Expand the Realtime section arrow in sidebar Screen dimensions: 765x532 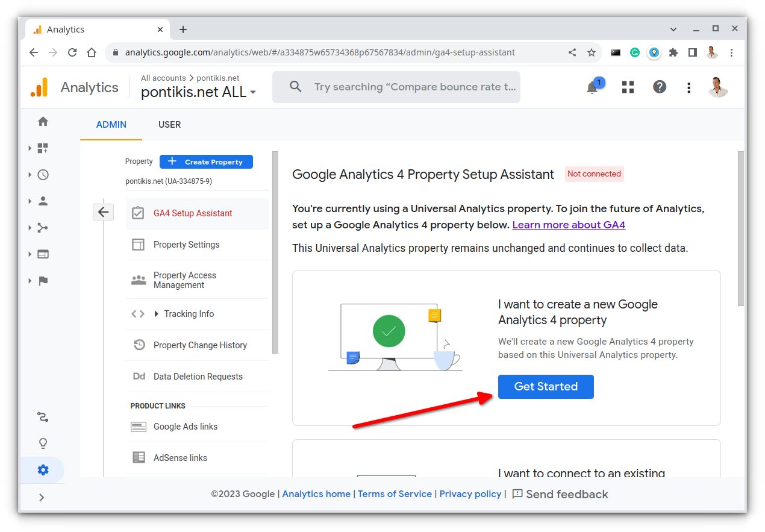coord(30,175)
